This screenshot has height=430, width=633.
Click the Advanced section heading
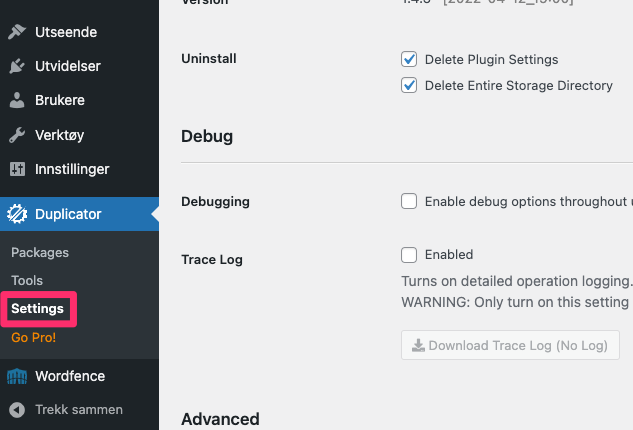click(x=220, y=419)
